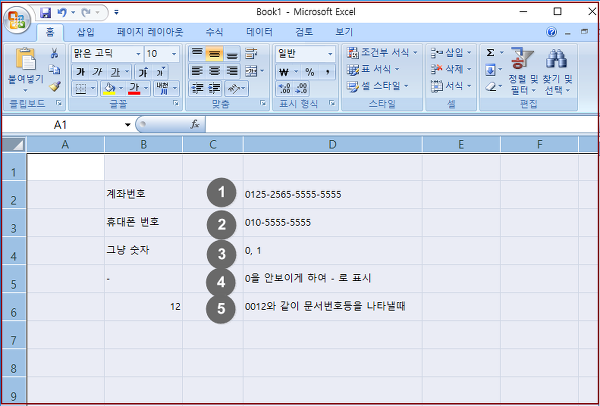Click the red font color button
Image resolution: width=600 pixels, height=406 pixels.
tap(134, 89)
